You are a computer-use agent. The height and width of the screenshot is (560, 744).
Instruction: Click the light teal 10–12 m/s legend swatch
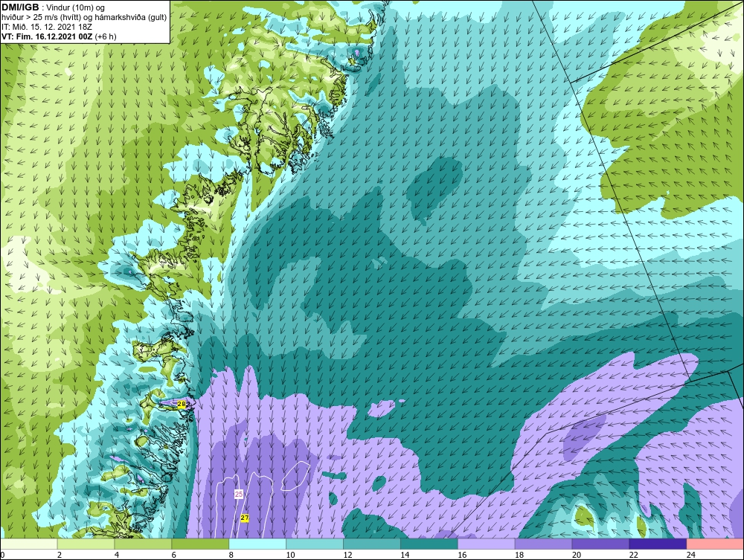(315, 544)
